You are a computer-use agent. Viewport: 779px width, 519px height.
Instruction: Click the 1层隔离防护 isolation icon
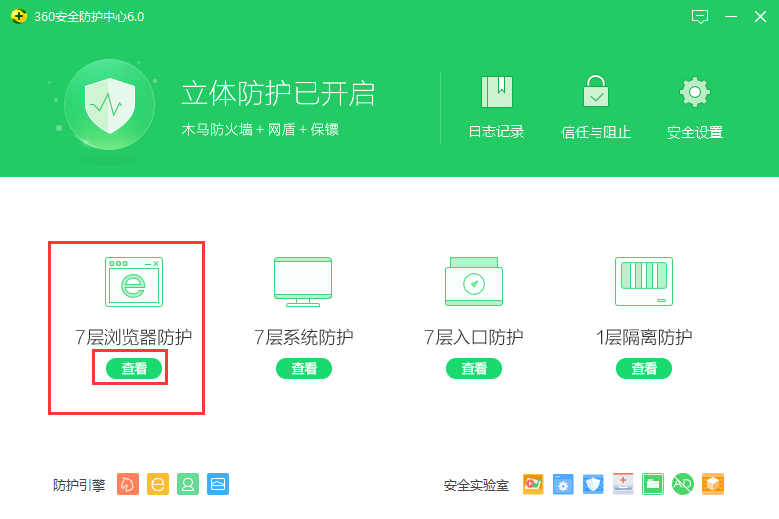point(644,281)
